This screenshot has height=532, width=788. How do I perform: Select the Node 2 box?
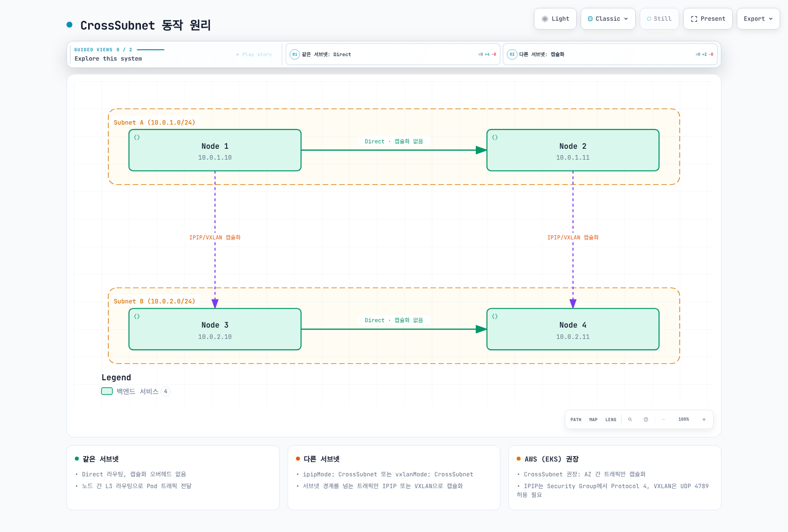coord(573,150)
